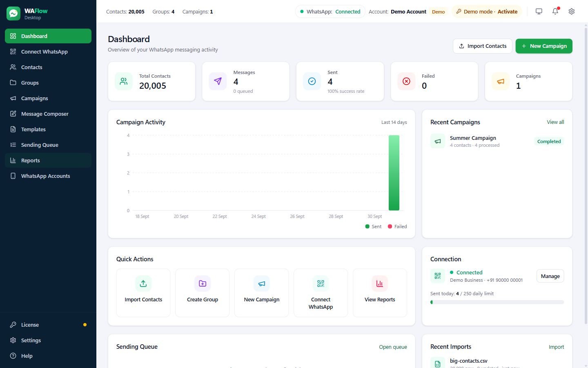Click the daily limit progress bar
The height and width of the screenshot is (368, 588).
pos(497,302)
